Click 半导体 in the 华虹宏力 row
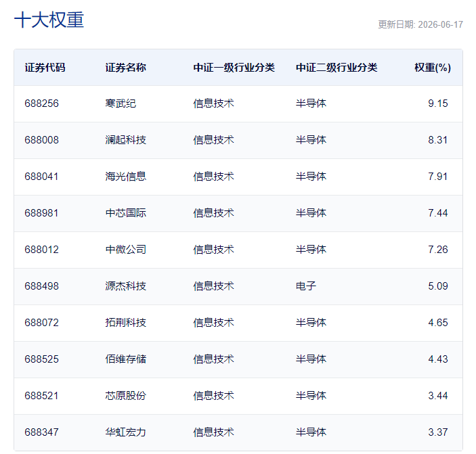The image size is (476, 454). click(311, 432)
